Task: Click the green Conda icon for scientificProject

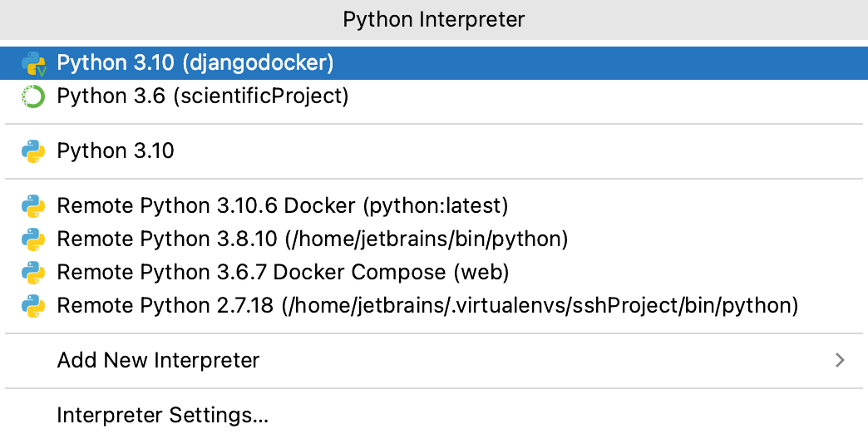Action: 33,96
